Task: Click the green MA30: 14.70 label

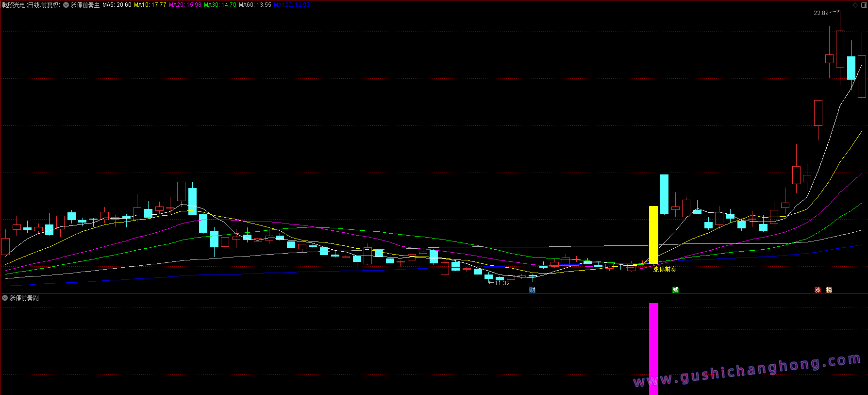Action: [x=220, y=5]
